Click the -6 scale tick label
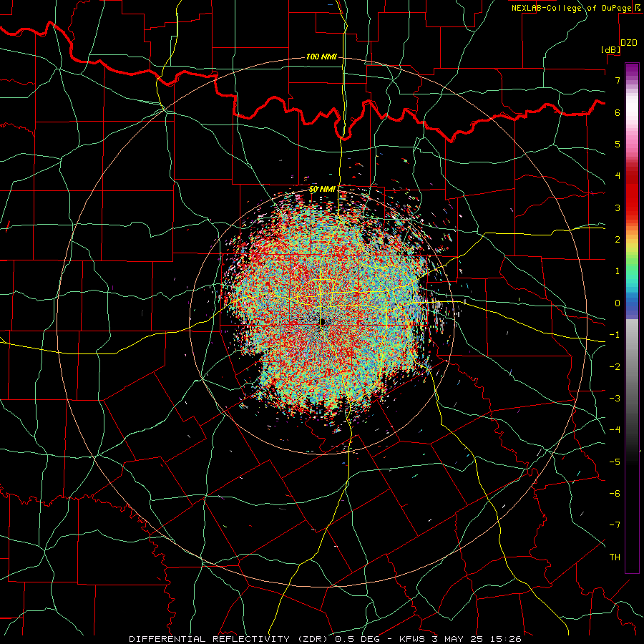 (615, 494)
